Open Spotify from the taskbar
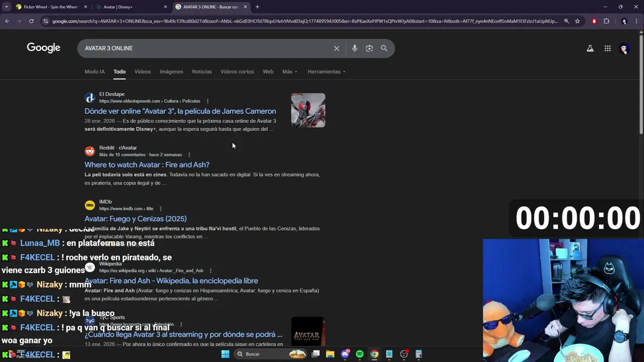 click(360, 354)
